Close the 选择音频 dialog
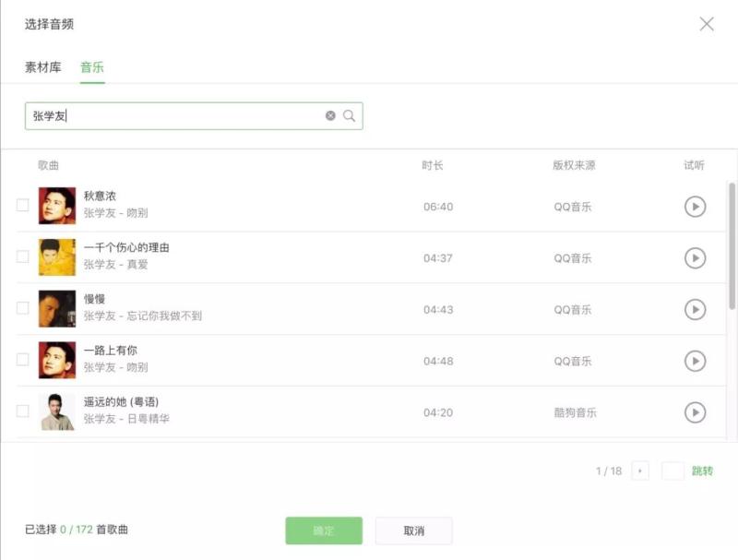 (x=707, y=24)
